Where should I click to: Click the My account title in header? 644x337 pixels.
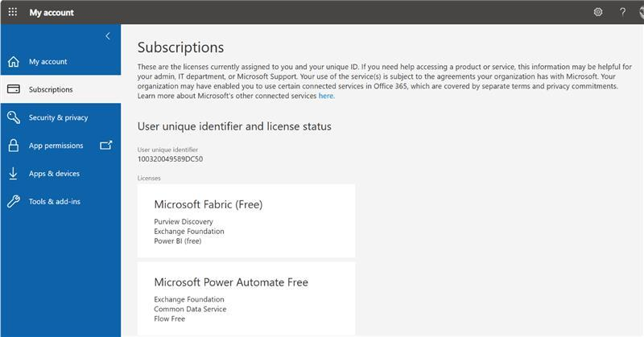52,13
